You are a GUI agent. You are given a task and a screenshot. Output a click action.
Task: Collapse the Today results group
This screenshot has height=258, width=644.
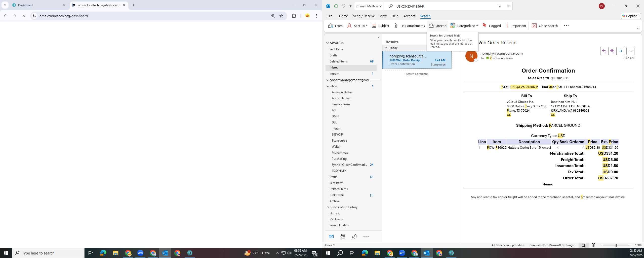coord(386,48)
